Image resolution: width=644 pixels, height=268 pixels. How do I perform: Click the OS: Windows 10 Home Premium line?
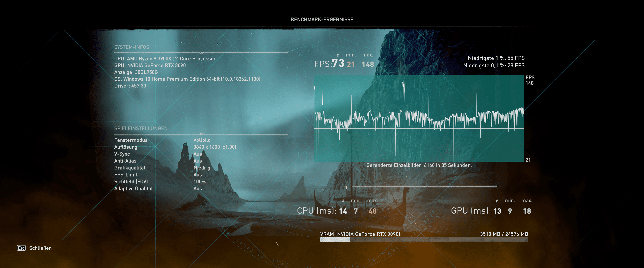[187, 79]
